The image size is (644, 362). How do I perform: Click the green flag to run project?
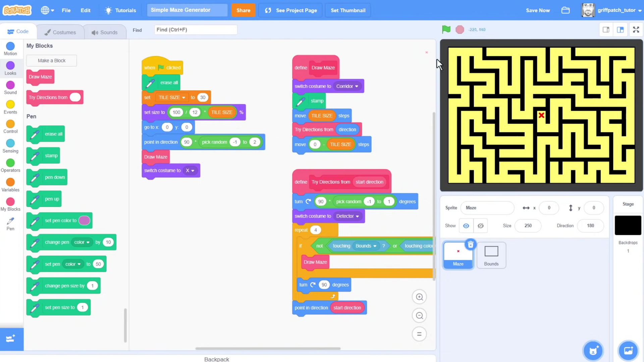446,29
